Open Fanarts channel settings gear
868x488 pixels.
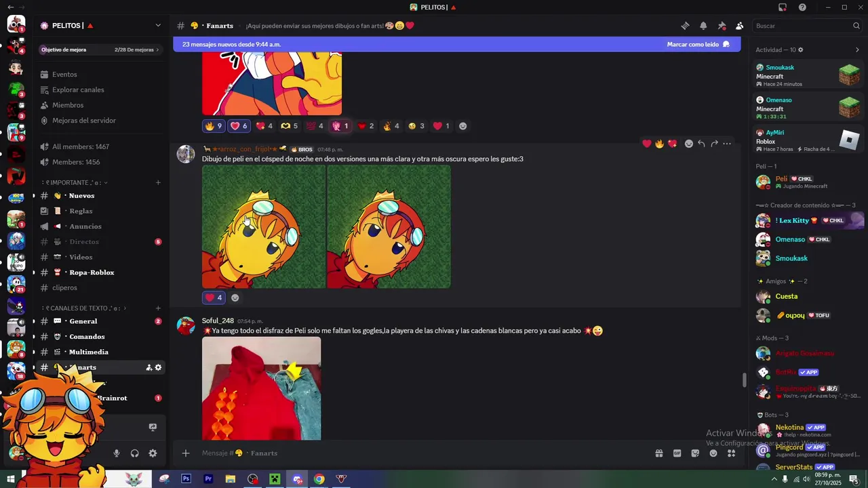pos(158,367)
